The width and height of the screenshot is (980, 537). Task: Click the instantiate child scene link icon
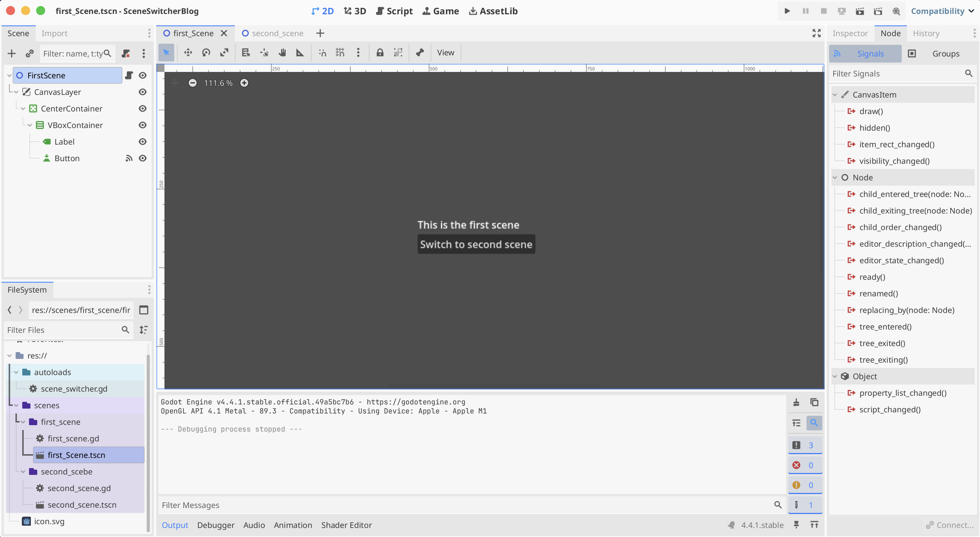pos(30,53)
